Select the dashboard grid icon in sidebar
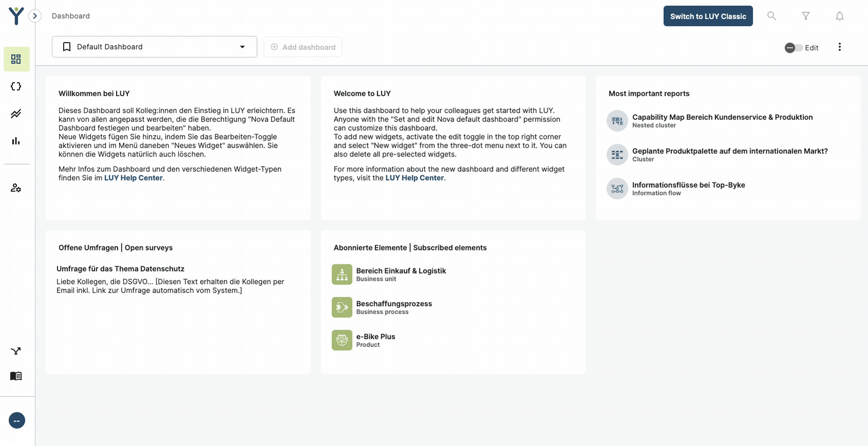The width and height of the screenshot is (868, 446). 16,59
